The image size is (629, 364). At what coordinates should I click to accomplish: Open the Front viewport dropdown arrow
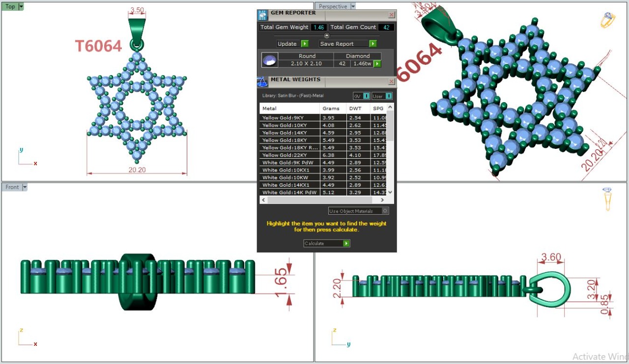[x=25, y=187]
